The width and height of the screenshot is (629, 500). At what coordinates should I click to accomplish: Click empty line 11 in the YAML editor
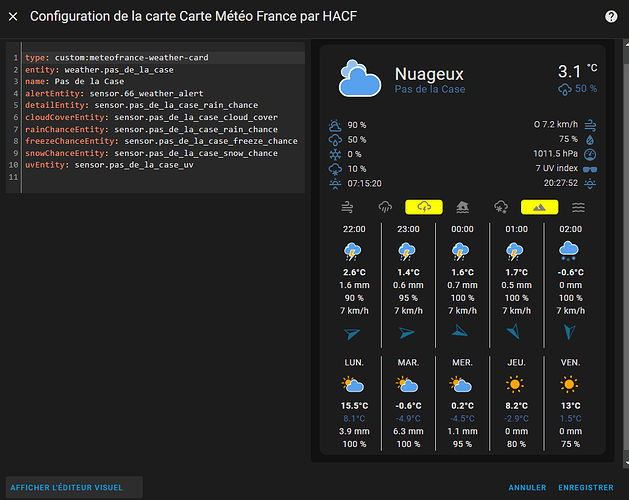point(164,177)
